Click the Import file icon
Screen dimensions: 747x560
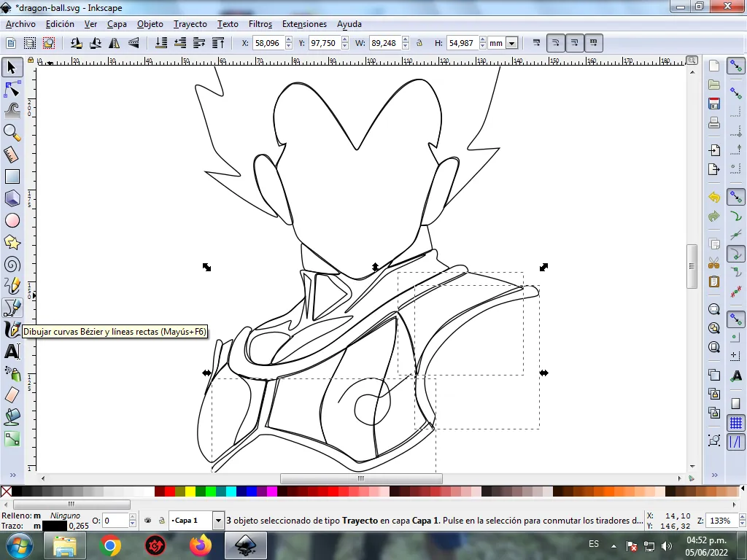click(x=713, y=150)
